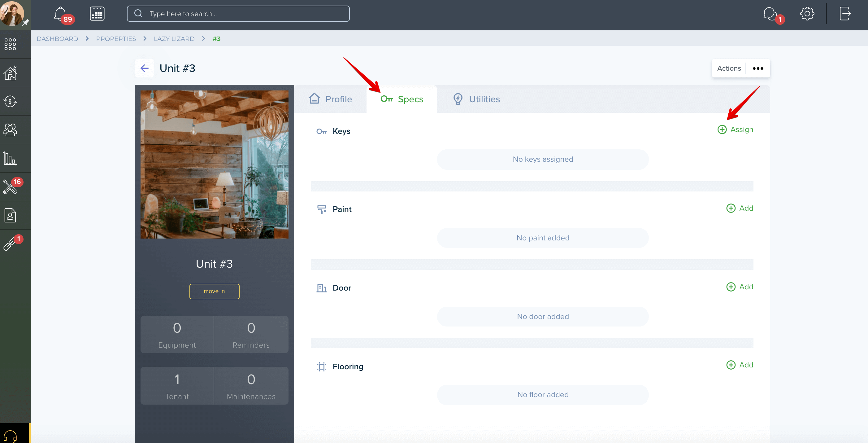Go to DASHBOARD breadcrumb

57,39
